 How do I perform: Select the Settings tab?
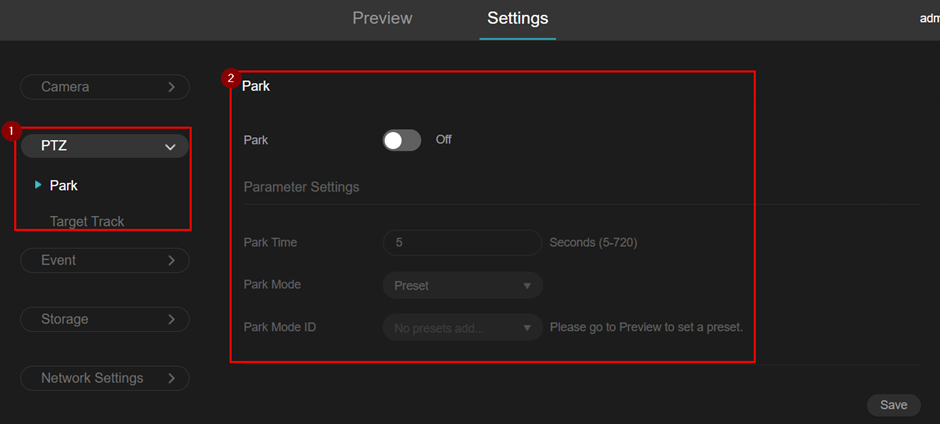point(517,18)
